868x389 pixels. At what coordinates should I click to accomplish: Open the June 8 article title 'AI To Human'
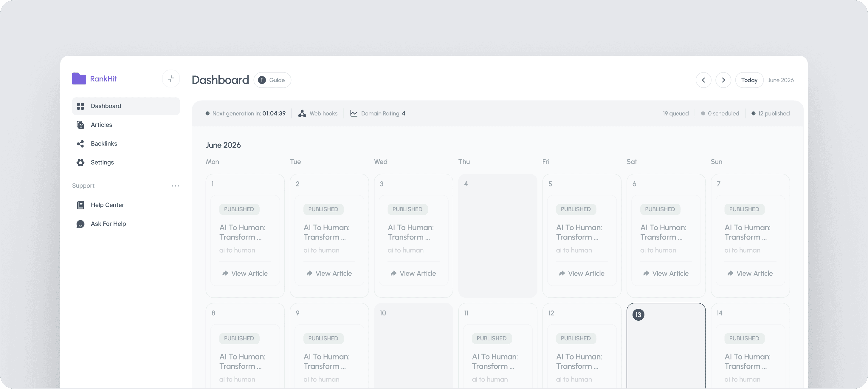pyautogui.click(x=242, y=361)
